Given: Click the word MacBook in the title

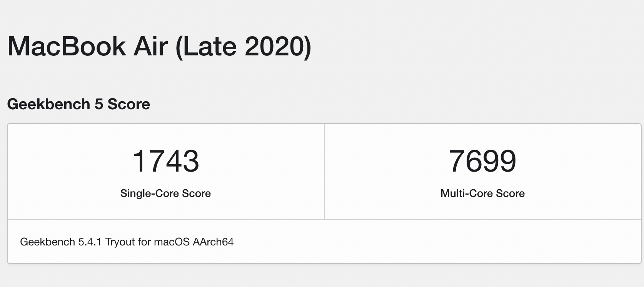Looking at the screenshot, I should coord(67,47).
